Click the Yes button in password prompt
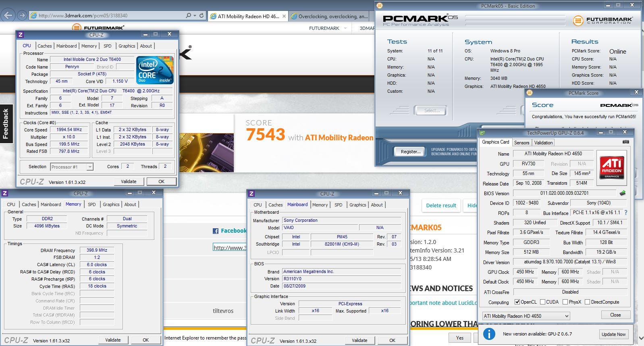The height and width of the screenshot is (346, 644). pos(460,338)
